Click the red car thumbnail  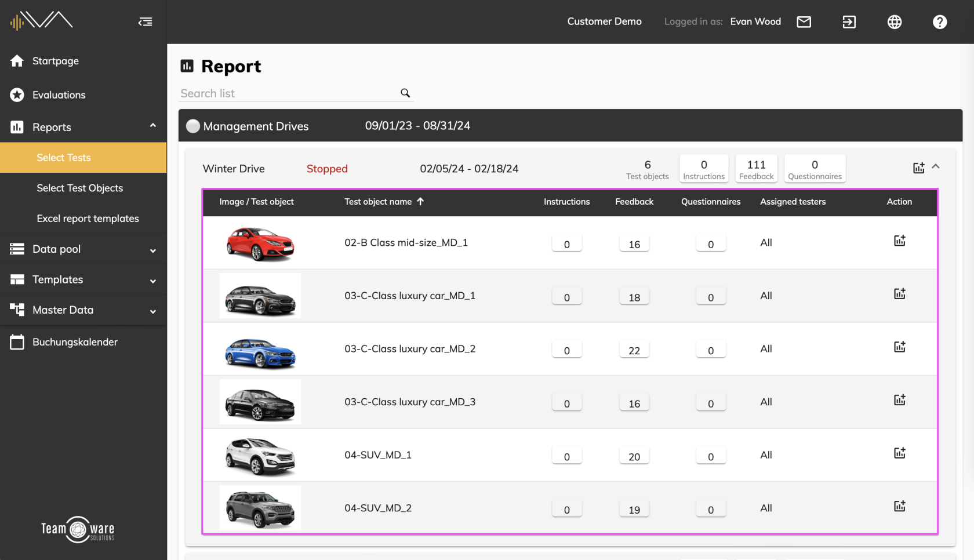[260, 243]
